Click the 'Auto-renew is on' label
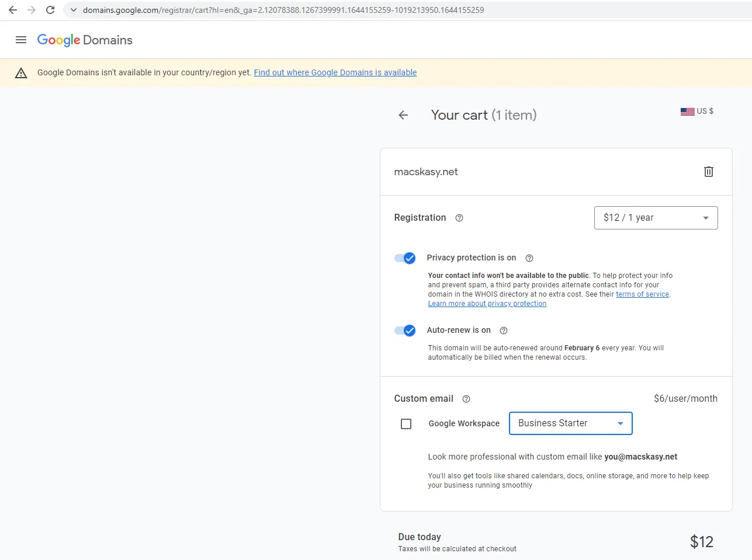This screenshot has height=560, width=752. [x=459, y=330]
